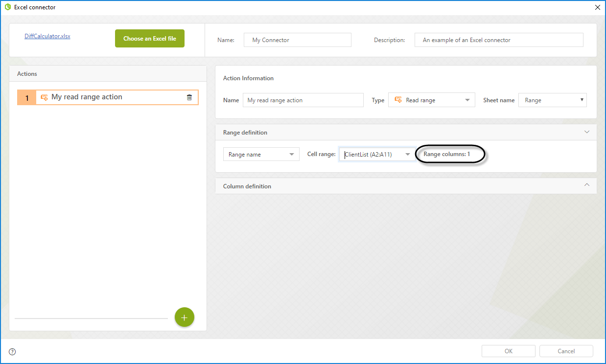Click the Description text field
Viewport: 606px width, 364px height.
pos(498,40)
